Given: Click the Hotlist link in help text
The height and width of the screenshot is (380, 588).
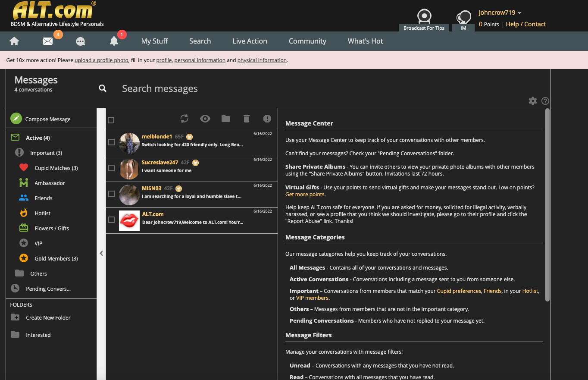Looking at the screenshot, I should click(x=530, y=291).
